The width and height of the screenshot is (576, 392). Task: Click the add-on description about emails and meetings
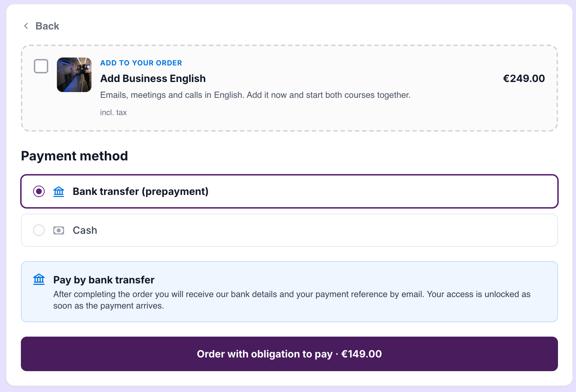pyautogui.click(x=255, y=95)
